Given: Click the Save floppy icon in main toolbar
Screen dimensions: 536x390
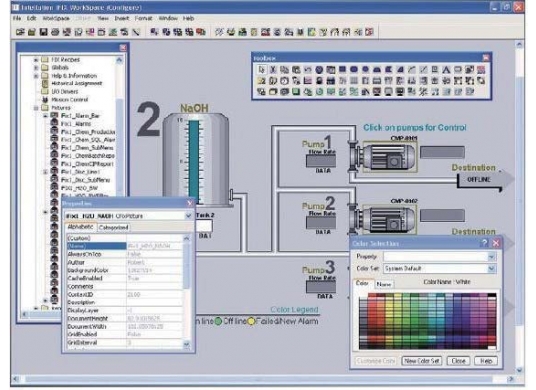Looking at the screenshot, I should 43,32.
